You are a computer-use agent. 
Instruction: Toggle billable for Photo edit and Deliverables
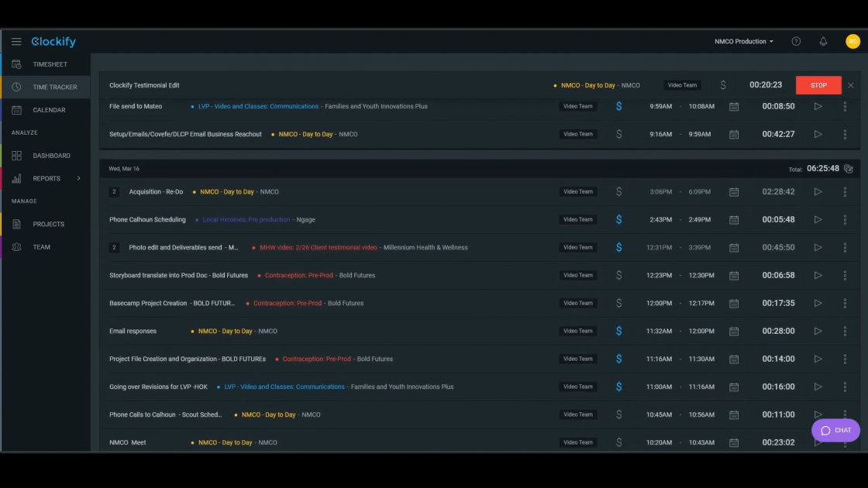(619, 247)
